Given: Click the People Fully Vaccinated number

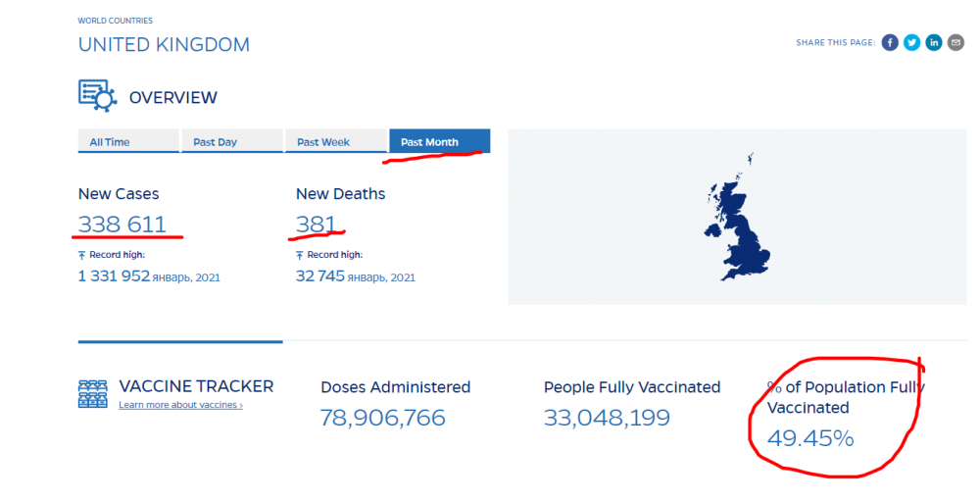Looking at the screenshot, I should coord(607,418).
